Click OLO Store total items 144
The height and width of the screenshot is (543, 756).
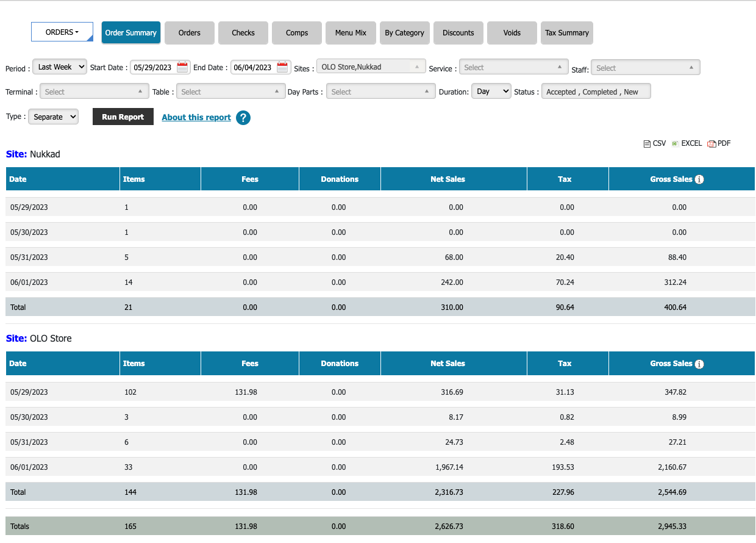click(x=130, y=492)
